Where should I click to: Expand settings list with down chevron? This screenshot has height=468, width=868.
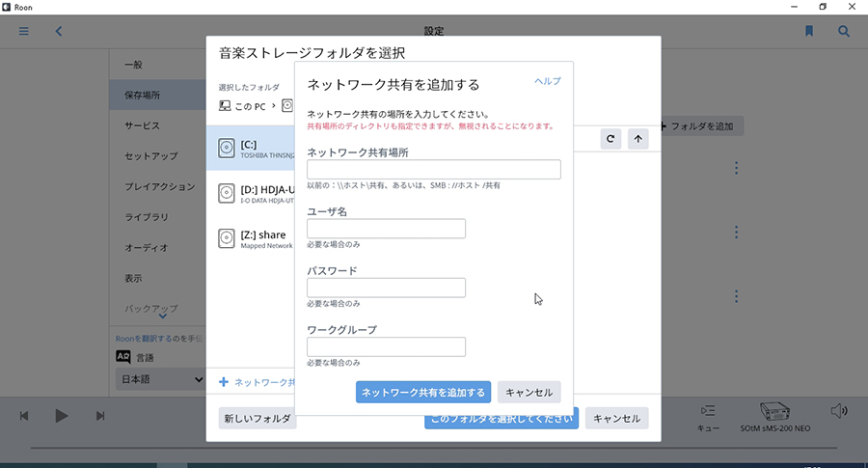pos(162,316)
